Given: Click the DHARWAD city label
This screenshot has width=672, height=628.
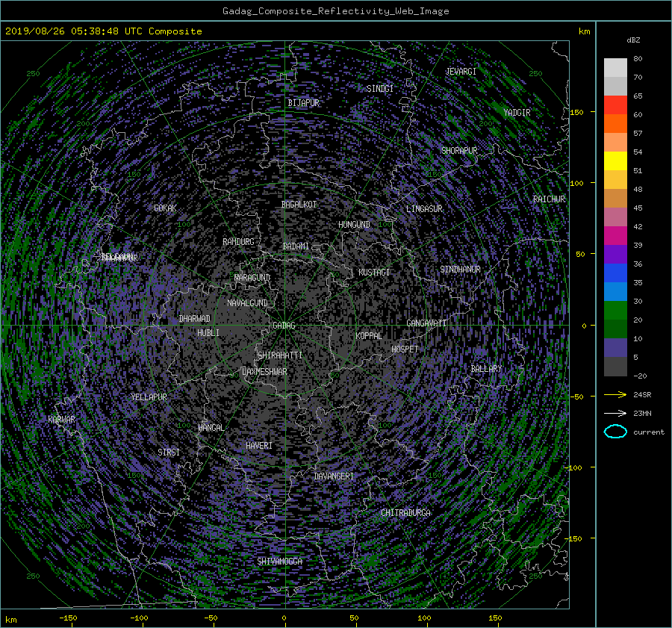Looking at the screenshot, I should click(x=195, y=319).
